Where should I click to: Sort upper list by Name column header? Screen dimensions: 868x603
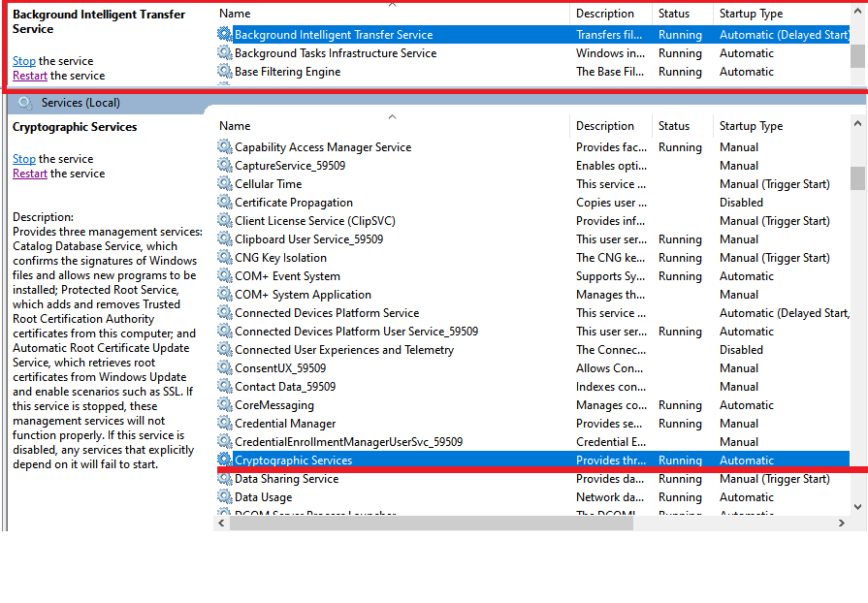pos(392,14)
